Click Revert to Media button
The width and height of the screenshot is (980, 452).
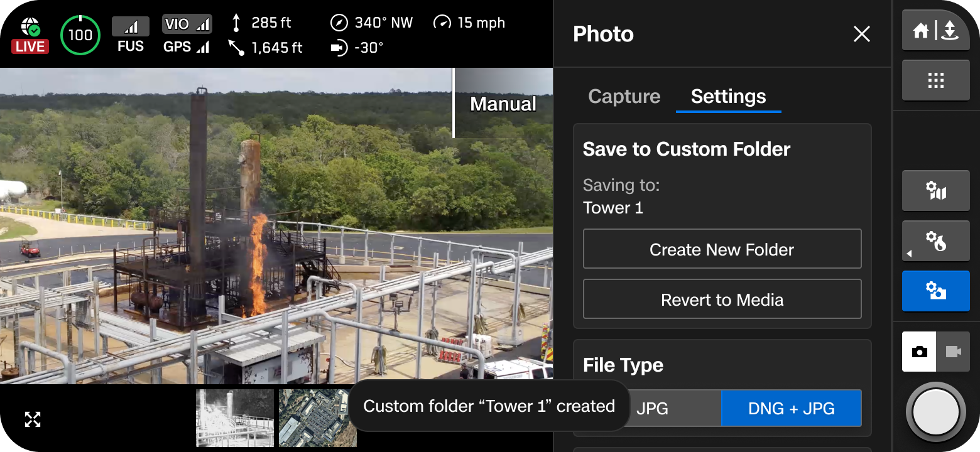(722, 299)
